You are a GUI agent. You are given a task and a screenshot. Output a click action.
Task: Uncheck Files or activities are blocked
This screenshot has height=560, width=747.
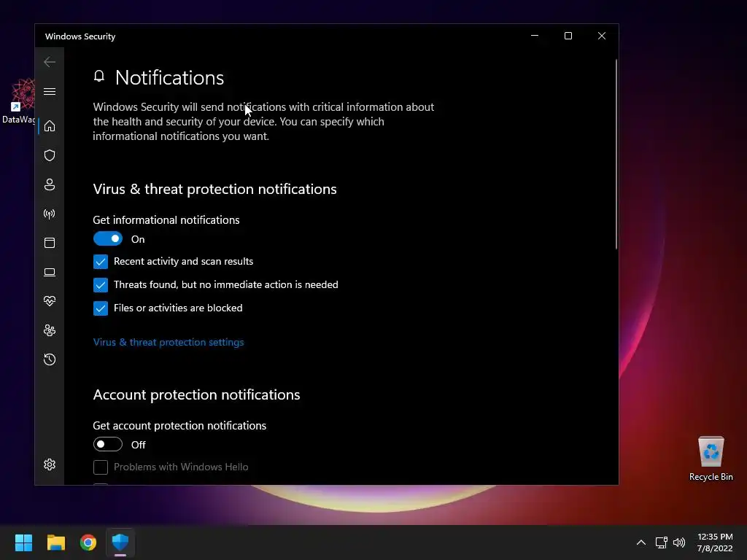tap(101, 308)
